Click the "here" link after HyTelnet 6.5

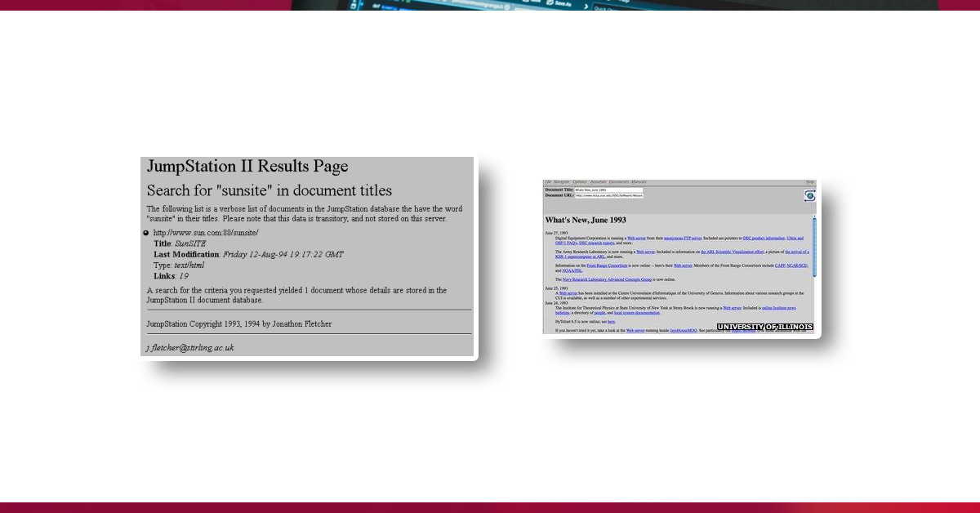pyautogui.click(x=611, y=322)
